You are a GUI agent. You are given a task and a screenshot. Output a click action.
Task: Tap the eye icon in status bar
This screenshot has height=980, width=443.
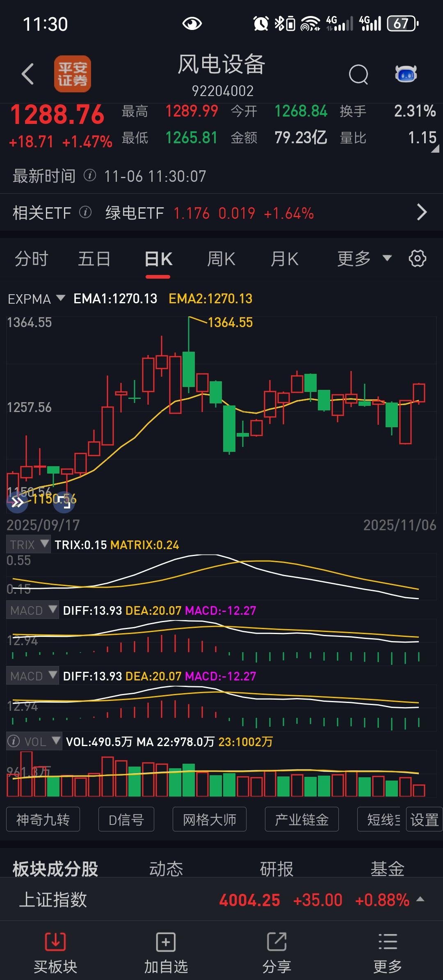pyautogui.click(x=192, y=23)
